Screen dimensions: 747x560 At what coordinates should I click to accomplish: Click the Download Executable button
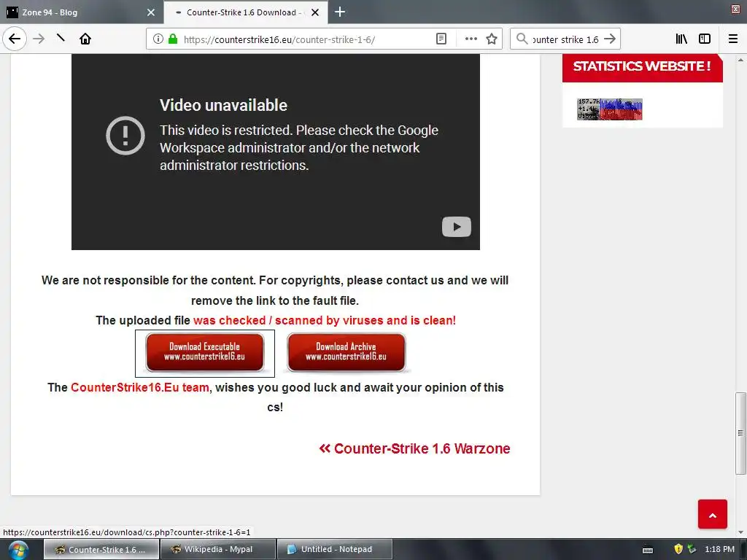pyautogui.click(x=205, y=352)
